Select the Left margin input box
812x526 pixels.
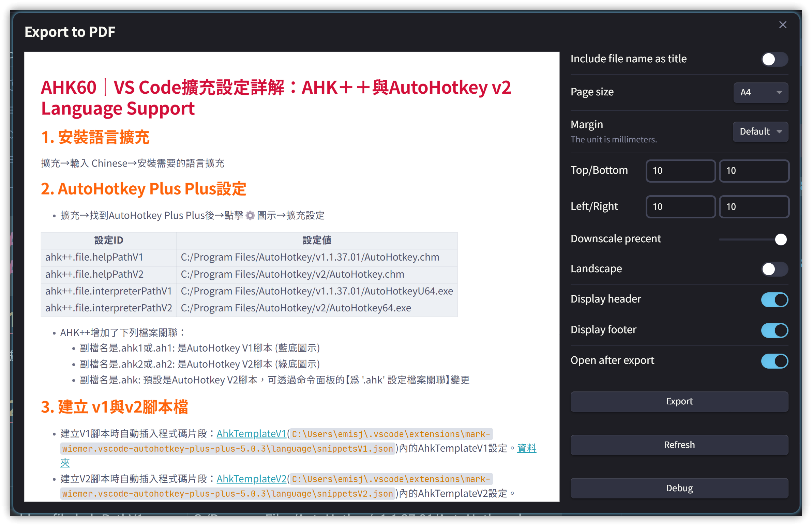(x=680, y=206)
